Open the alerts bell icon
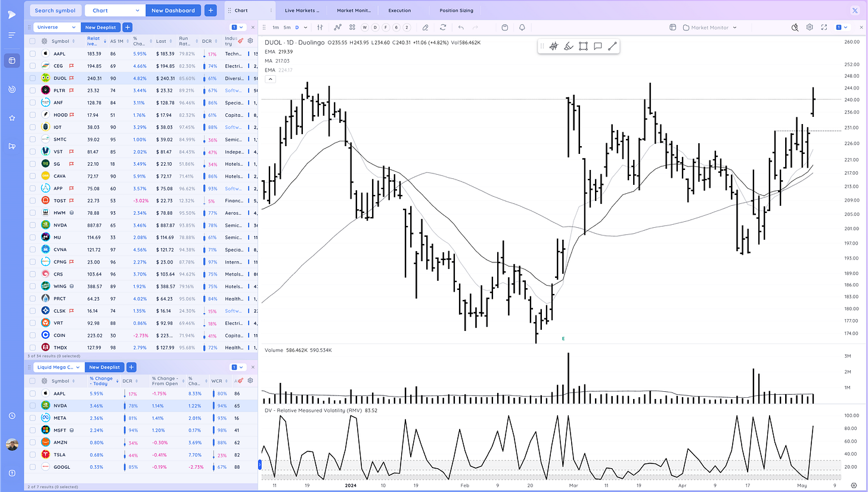Screen dimensions: 868x492 point(522,27)
